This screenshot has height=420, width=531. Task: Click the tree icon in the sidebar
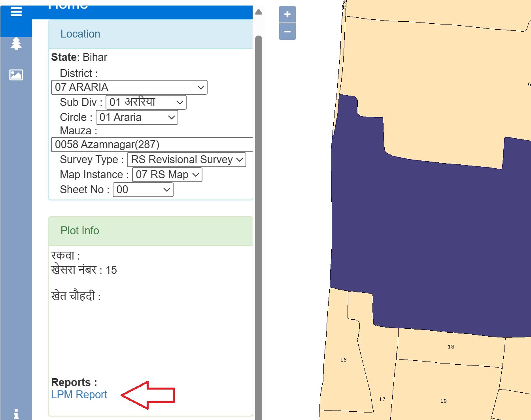pos(16,43)
